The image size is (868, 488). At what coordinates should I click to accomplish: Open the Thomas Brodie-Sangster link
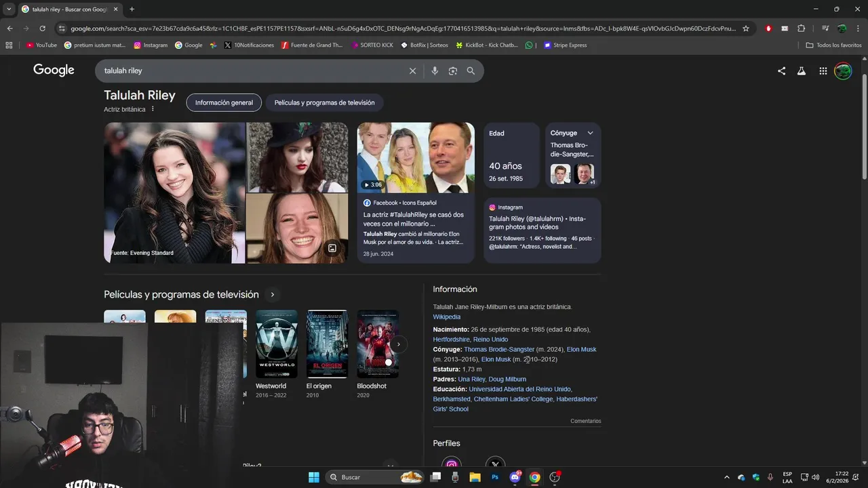pos(499,349)
